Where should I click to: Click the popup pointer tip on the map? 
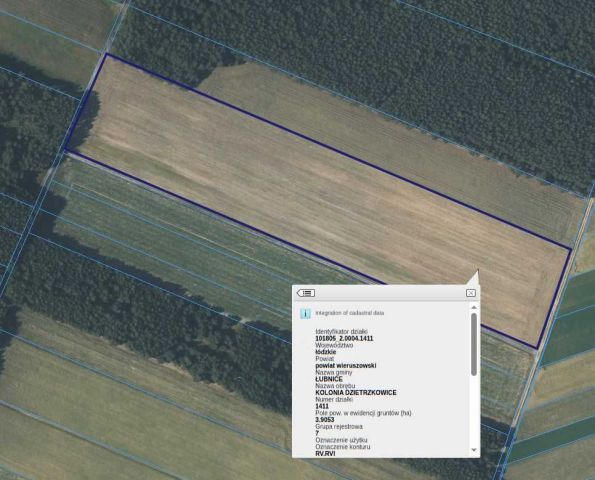478,271
